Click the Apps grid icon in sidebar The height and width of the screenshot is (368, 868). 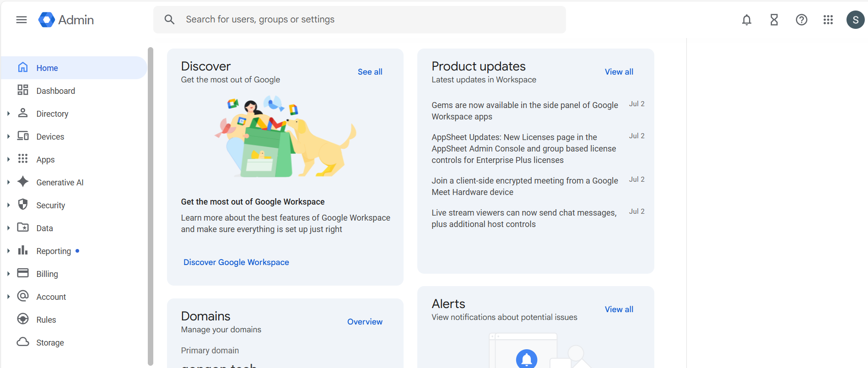(x=23, y=158)
